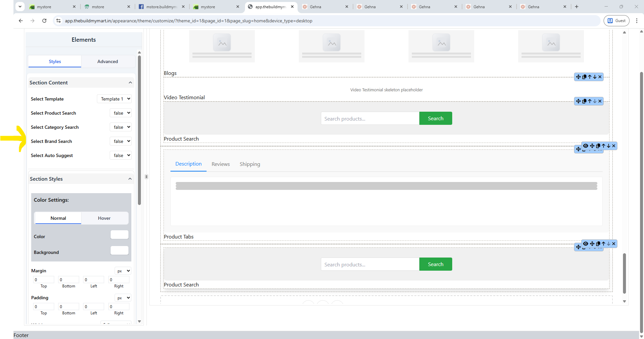This screenshot has width=644, height=339.
Task: Move the Video Testimonial section up
Action: (590, 77)
